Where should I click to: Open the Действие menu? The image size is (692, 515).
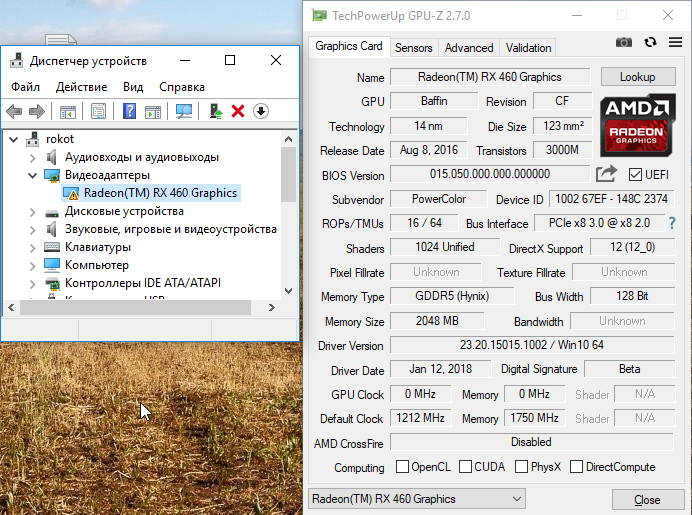pyautogui.click(x=81, y=87)
